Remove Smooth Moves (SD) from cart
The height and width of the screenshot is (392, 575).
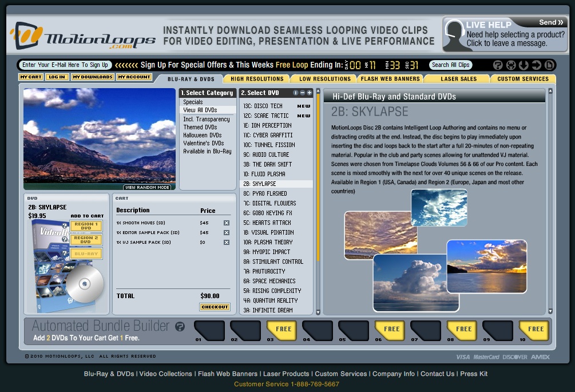pyautogui.click(x=227, y=223)
